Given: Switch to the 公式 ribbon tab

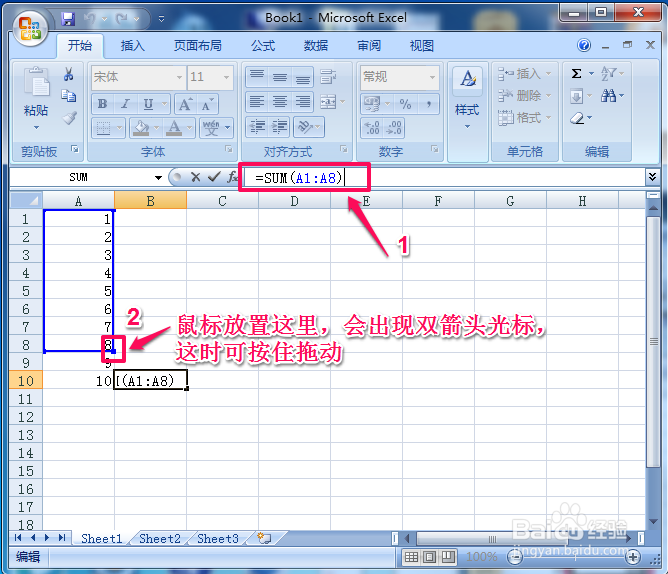Looking at the screenshot, I should tap(263, 45).
